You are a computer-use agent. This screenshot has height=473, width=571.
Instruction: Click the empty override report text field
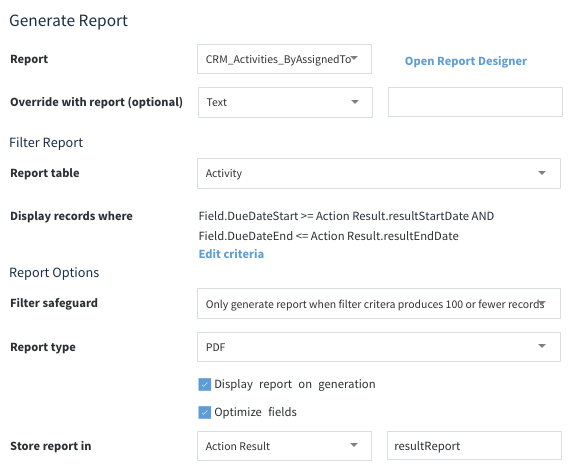pyautogui.click(x=475, y=102)
